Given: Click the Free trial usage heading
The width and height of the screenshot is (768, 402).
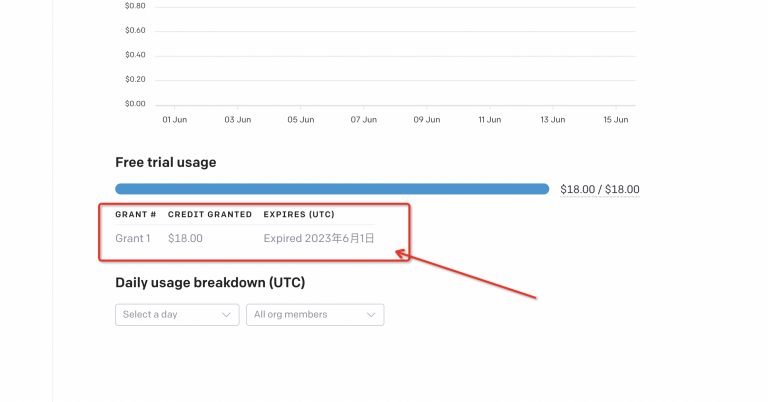Looking at the screenshot, I should 166,163.
